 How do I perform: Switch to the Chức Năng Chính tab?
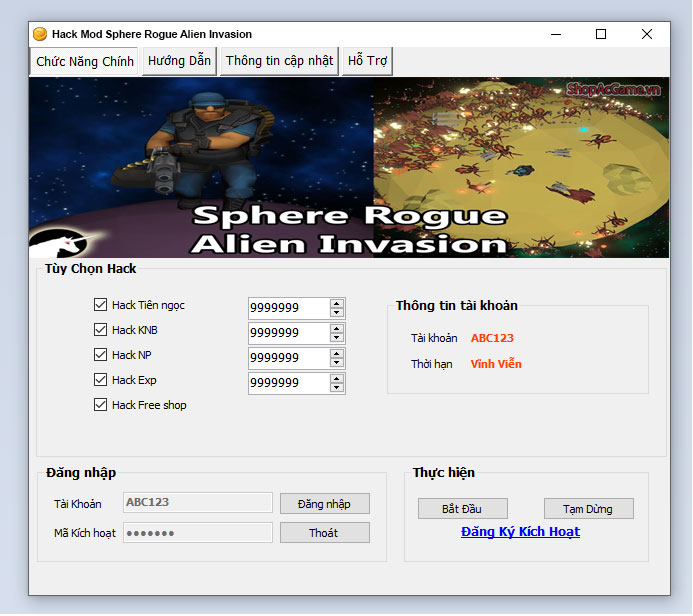84,61
